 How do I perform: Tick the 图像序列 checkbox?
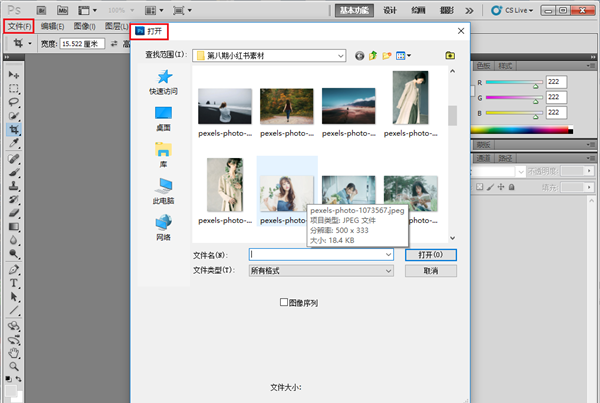(x=284, y=302)
